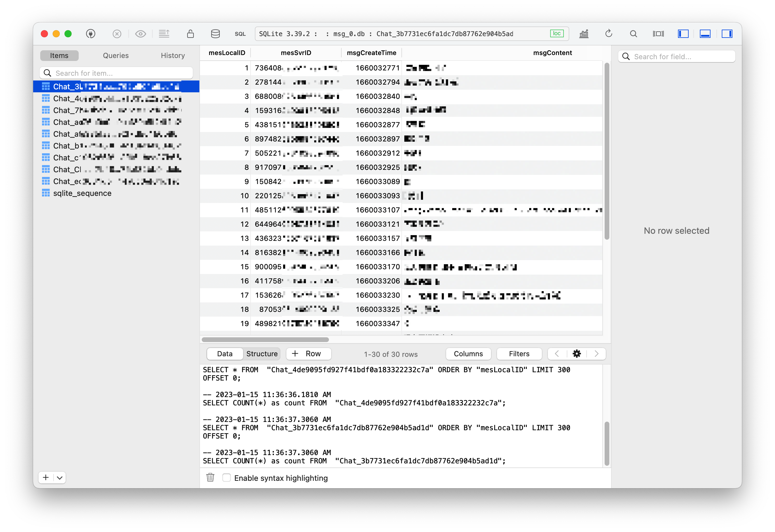This screenshot has height=532, width=775.
Task: Toggle the bottom console panel
Action: [x=705, y=34]
